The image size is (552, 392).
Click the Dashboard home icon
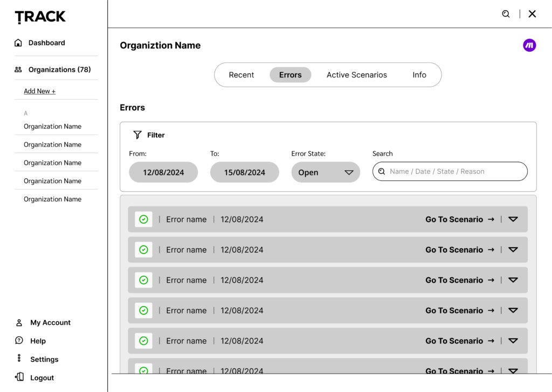coord(18,43)
